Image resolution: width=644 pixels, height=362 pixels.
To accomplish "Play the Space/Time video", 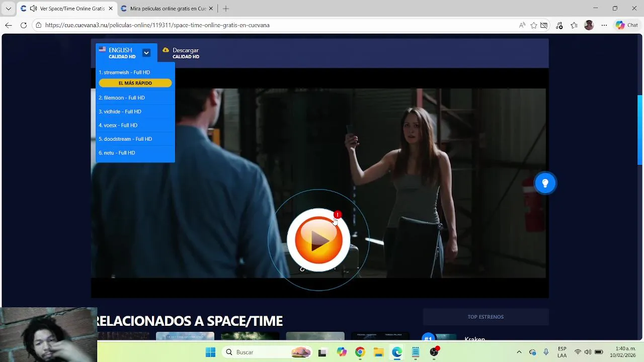I will click(318, 240).
